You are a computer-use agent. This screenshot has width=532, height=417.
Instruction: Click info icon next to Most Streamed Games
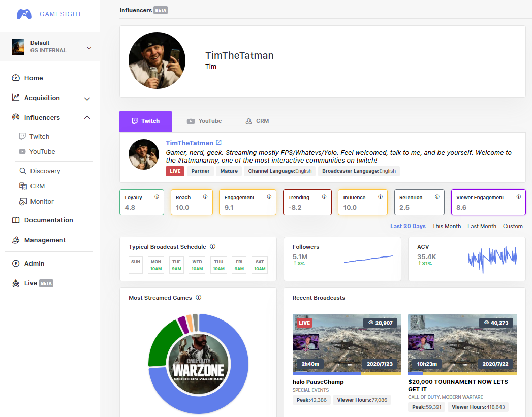(199, 297)
